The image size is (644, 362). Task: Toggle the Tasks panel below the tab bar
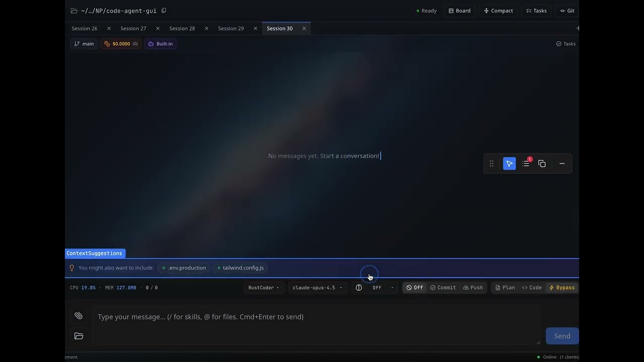(566, 44)
